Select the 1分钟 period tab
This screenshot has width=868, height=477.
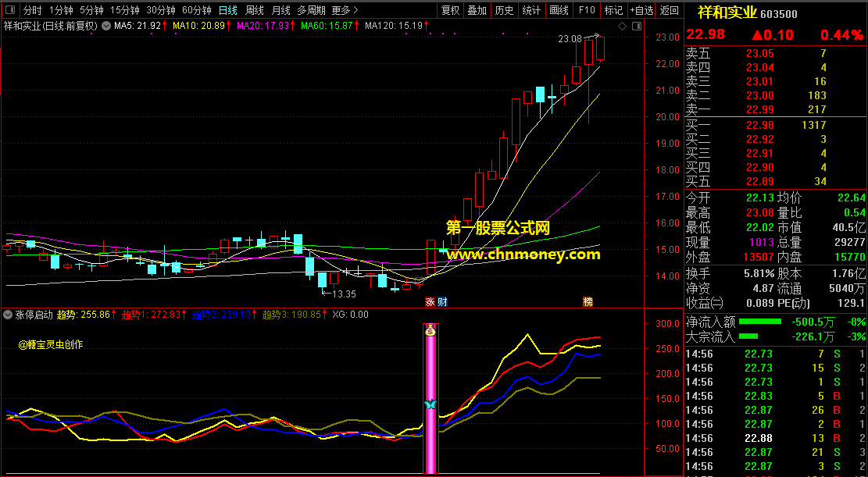pyautogui.click(x=61, y=10)
